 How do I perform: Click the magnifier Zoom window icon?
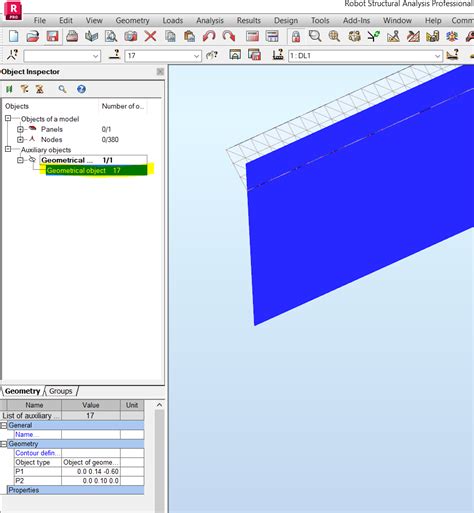[x=315, y=36]
